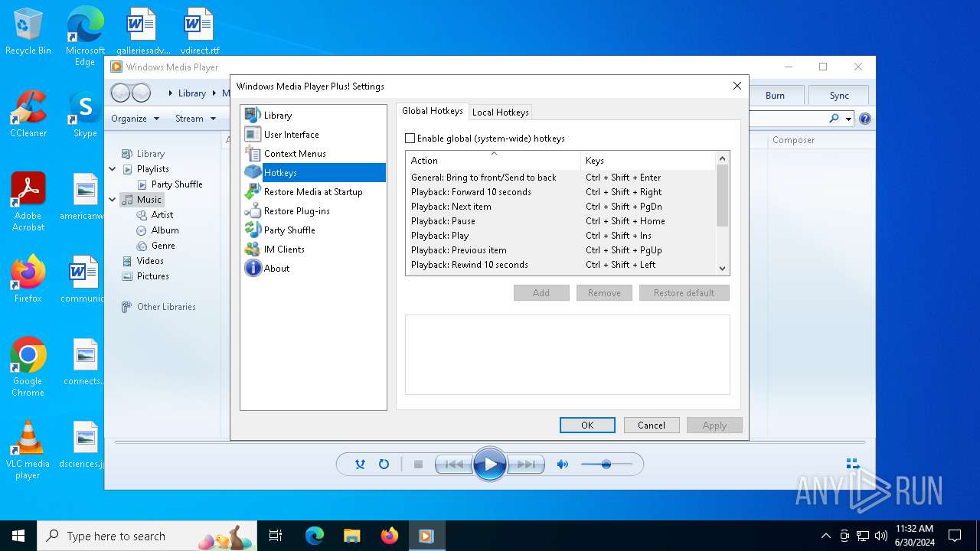Viewport: 980px width, 551px height.
Task: Select Restore Plug-ins icon
Action: (x=253, y=210)
